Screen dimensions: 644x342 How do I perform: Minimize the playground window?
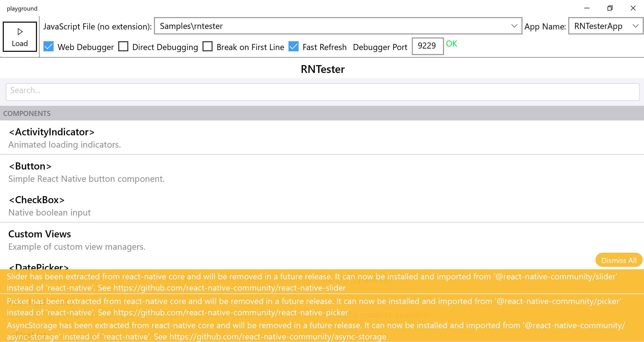[587, 8]
